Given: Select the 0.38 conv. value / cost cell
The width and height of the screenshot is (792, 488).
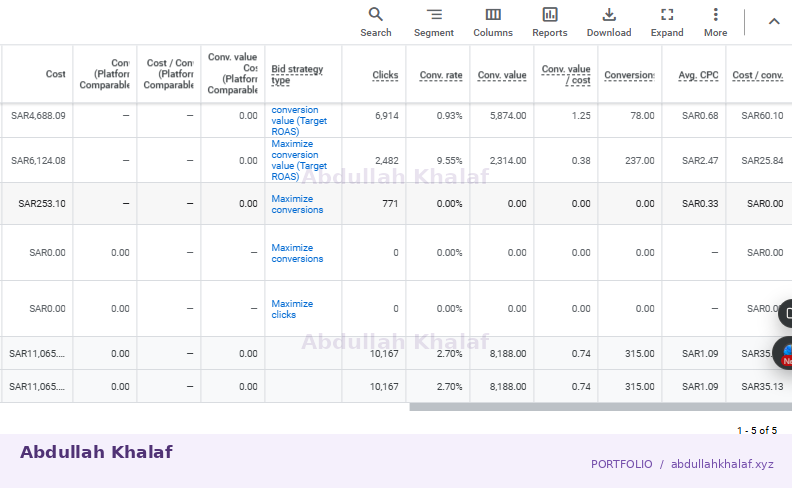Looking at the screenshot, I should (x=581, y=161).
